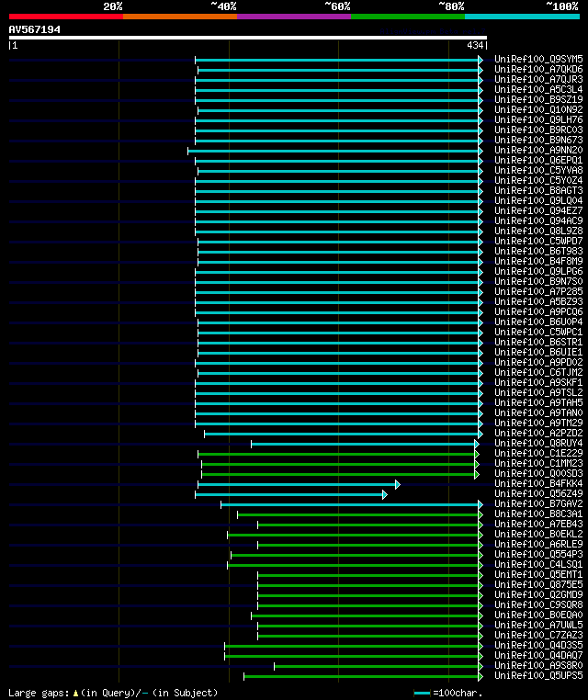Select the UniRef100_A2PZD2 label
The width and height of the screenshot is (588, 700).
tap(538, 433)
